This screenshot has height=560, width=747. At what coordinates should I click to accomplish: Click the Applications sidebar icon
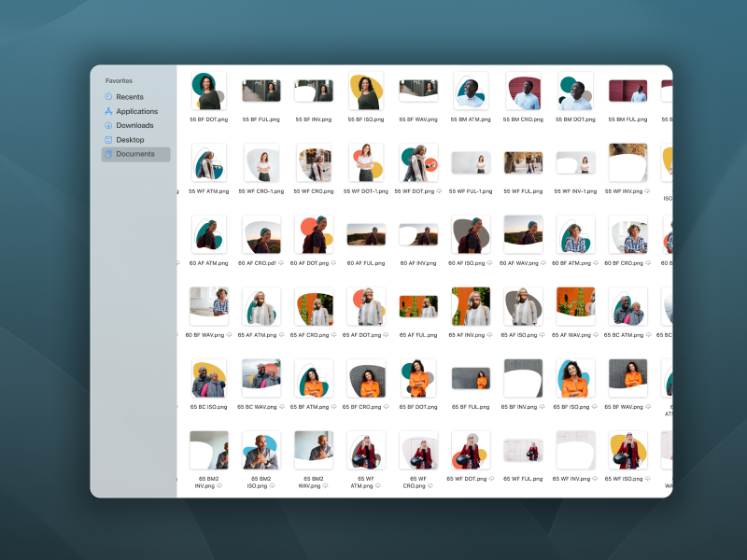coord(108,111)
